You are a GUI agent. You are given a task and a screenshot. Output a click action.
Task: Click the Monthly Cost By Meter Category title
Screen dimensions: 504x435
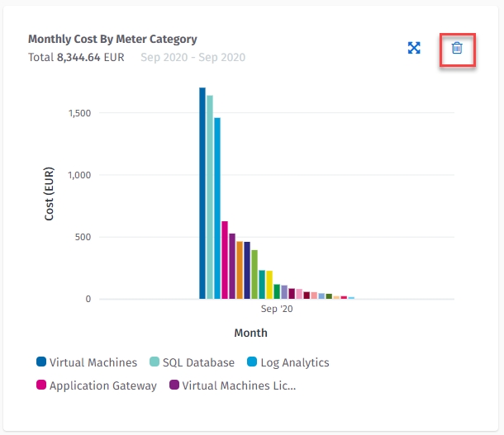click(112, 39)
